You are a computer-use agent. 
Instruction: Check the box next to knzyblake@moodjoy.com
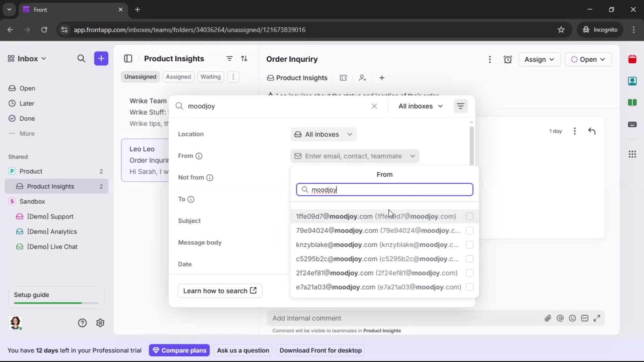pos(469,245)
